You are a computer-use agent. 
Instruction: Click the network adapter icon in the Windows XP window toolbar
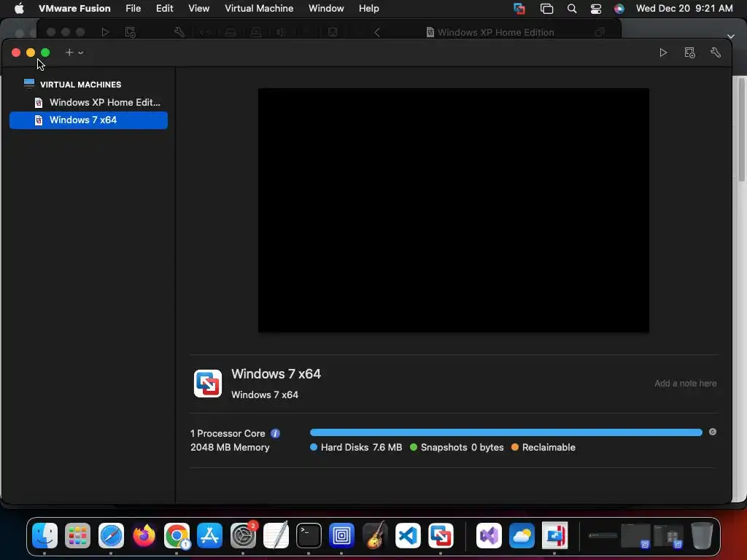[x=205, y=32]
